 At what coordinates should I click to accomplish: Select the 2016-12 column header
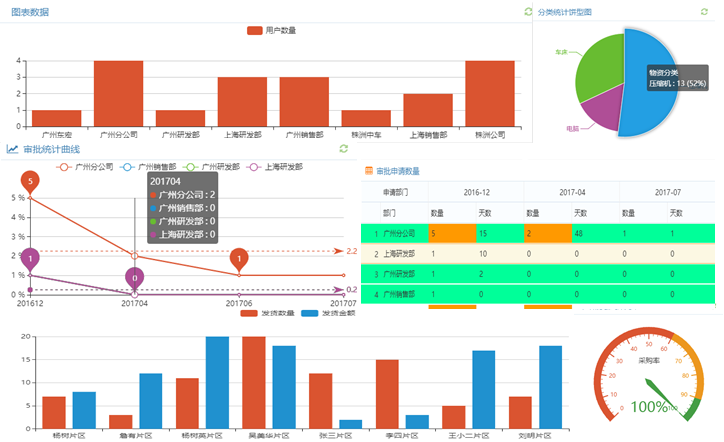click(476, 192)
